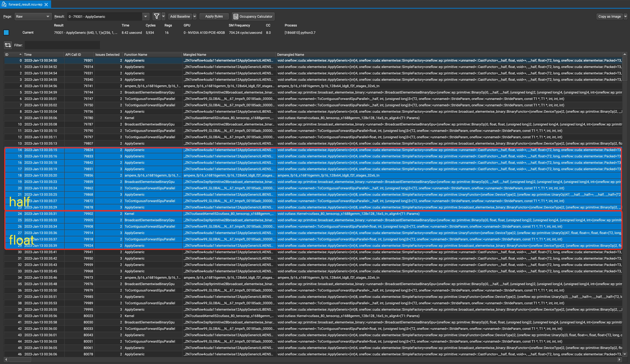
Task: Click mangled name of row 79787
Action: (229, 125)
